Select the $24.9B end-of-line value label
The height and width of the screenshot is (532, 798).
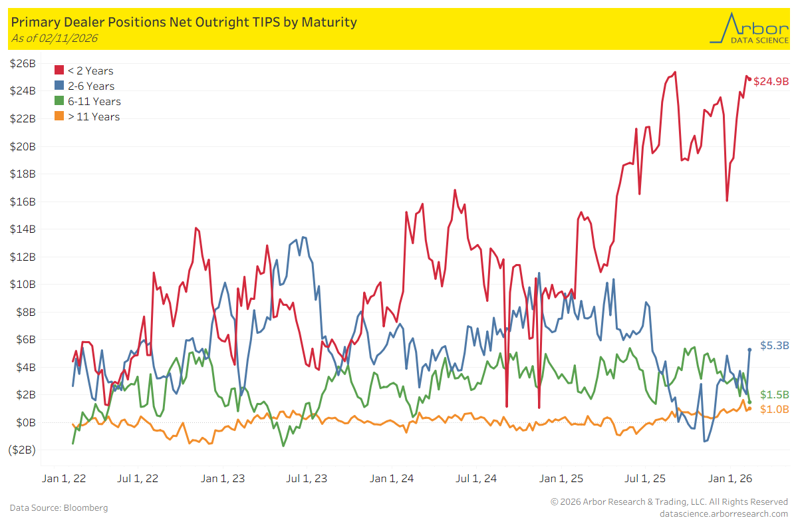771,82
